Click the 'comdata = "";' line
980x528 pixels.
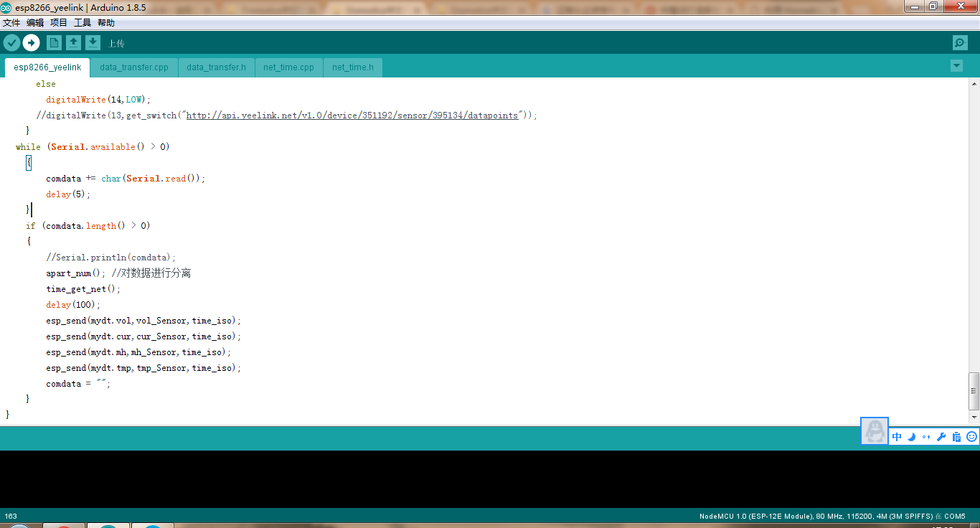tap(78, 384)
